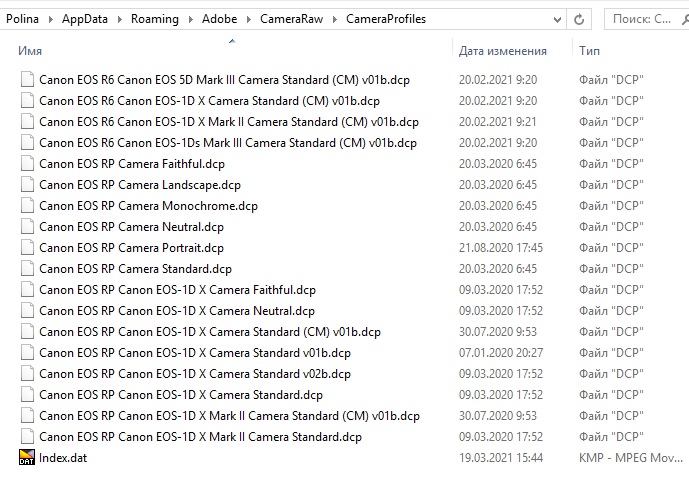Select file name R6 EOS-1Ds Mark III Camera Standard
This screenshot has height=478, width=689.
coord(228,143)
